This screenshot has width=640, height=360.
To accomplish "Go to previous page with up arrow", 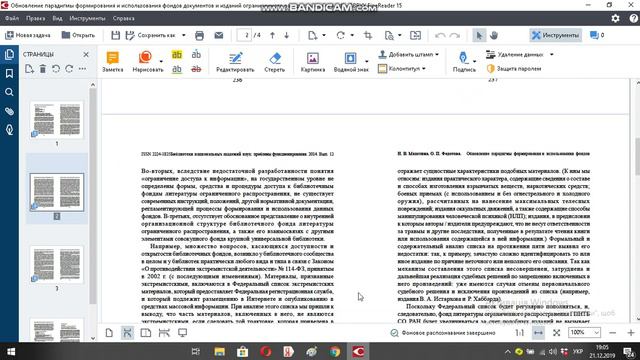I will coord(272,36).
